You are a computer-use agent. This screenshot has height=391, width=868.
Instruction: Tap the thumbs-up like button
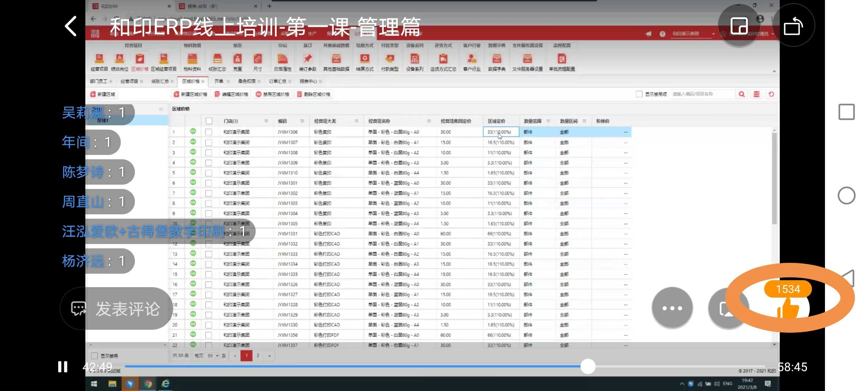click(788, 308)
